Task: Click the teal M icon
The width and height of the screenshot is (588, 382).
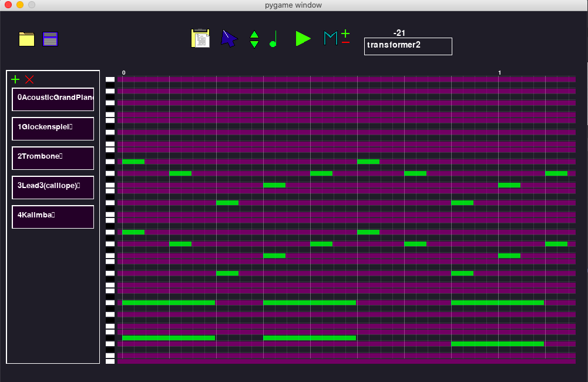Action: tap(330, 38)
